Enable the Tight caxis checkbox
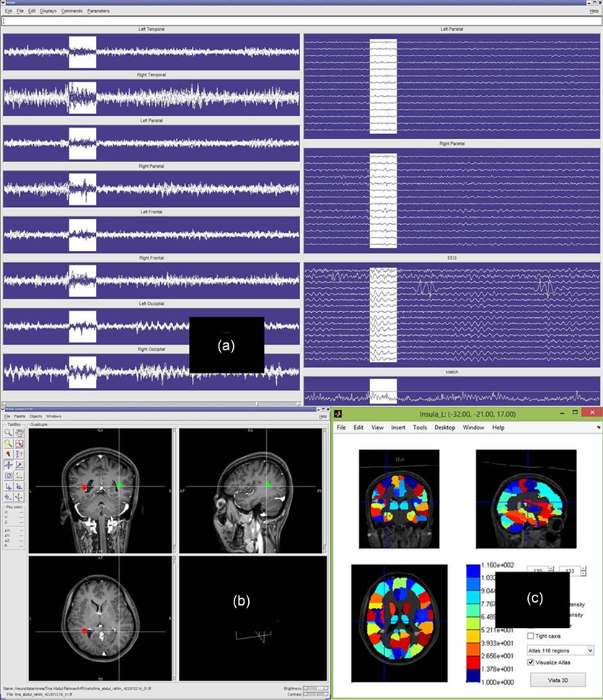 point(530,635)
